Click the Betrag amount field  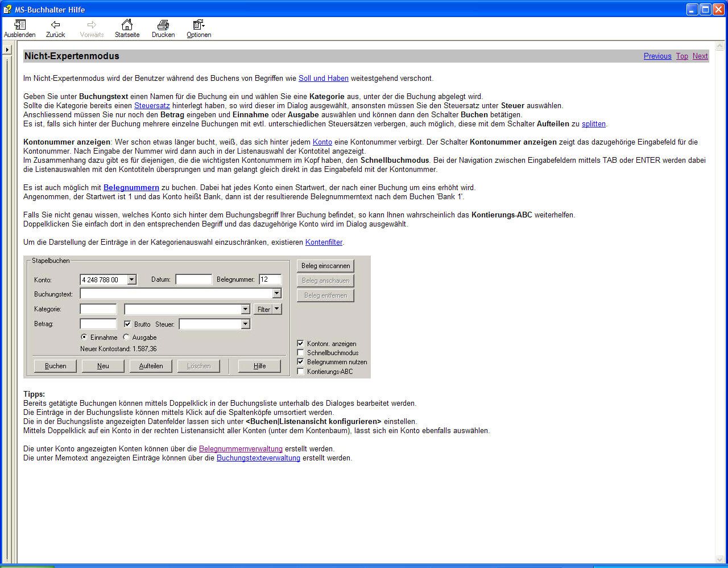[98, 324]
